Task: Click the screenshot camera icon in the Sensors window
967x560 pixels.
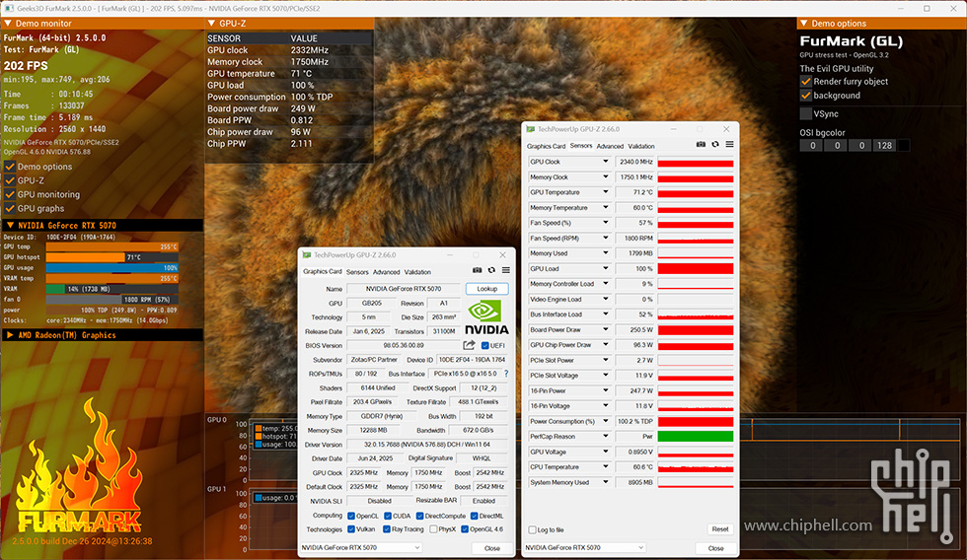Action: [701, 145]
